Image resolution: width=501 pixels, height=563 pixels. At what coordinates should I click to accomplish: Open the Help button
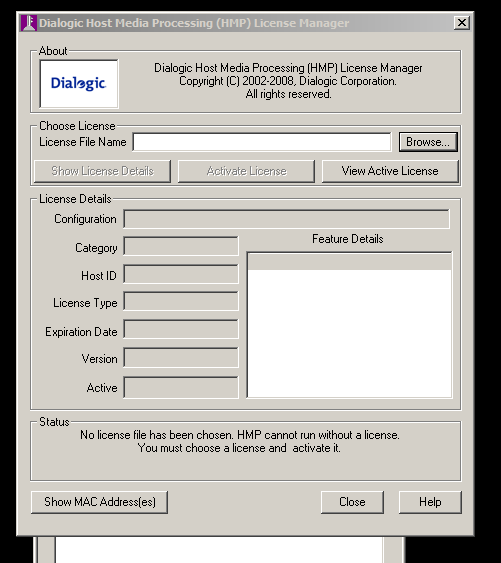pos(430,502)
